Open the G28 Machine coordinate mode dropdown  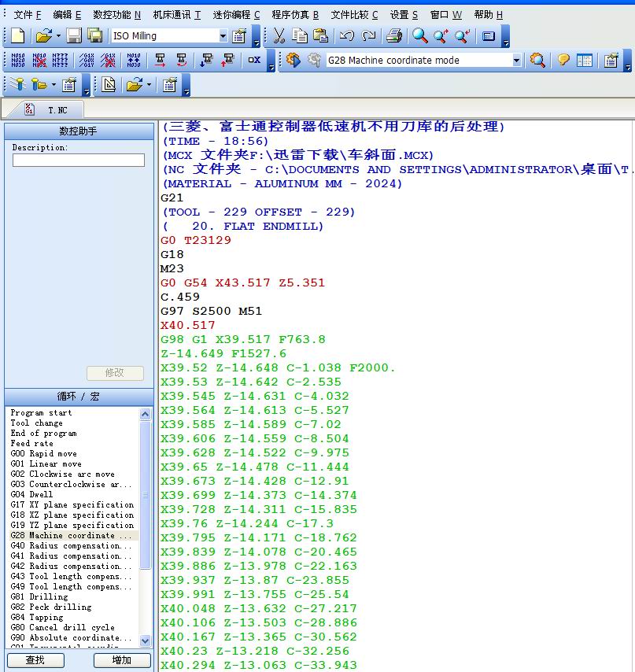516,61
